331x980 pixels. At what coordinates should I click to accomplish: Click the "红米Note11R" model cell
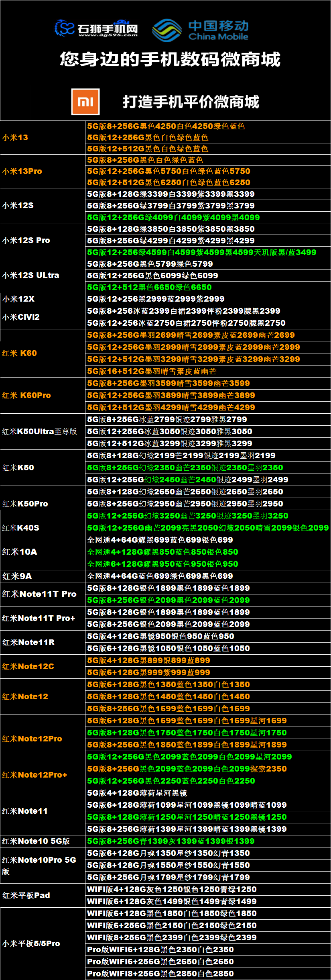[43, 642]
